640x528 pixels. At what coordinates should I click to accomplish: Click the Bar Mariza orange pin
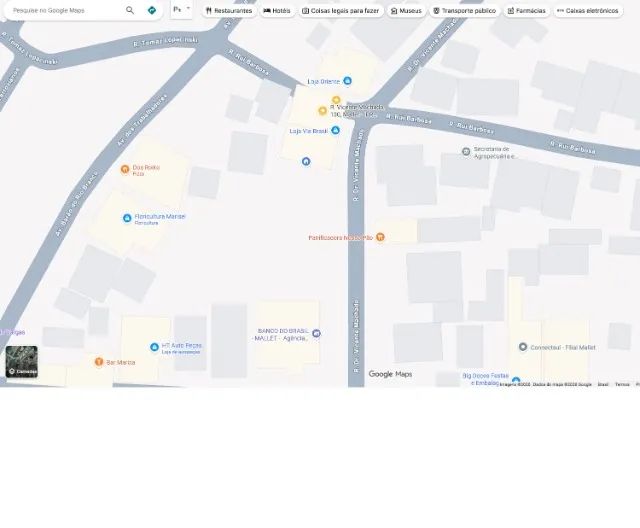99,362
